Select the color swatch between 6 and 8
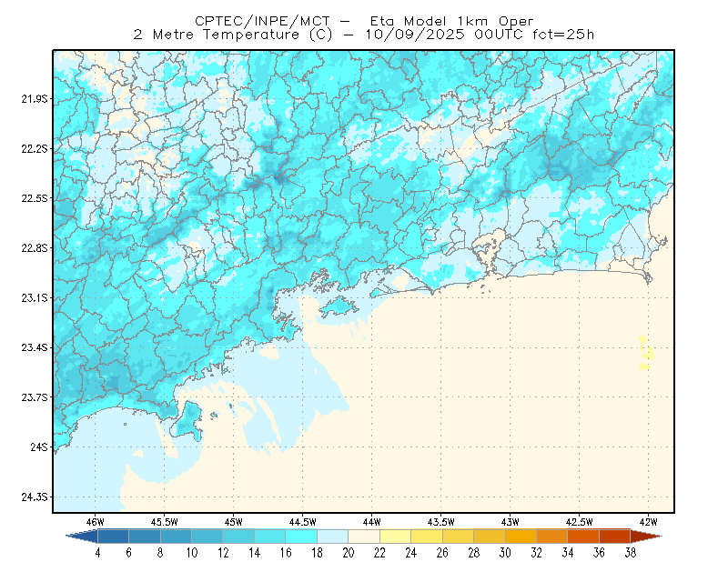 coord(145,536)
